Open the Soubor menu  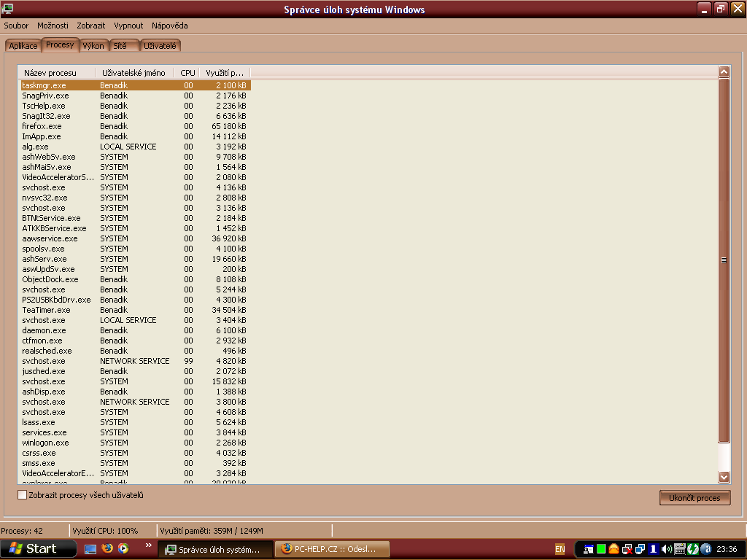[16, 26]
